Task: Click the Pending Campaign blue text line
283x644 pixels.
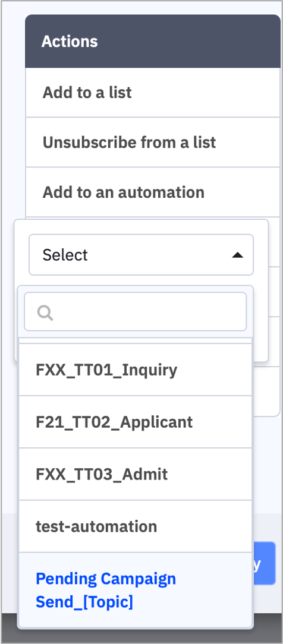Action: 106,579
